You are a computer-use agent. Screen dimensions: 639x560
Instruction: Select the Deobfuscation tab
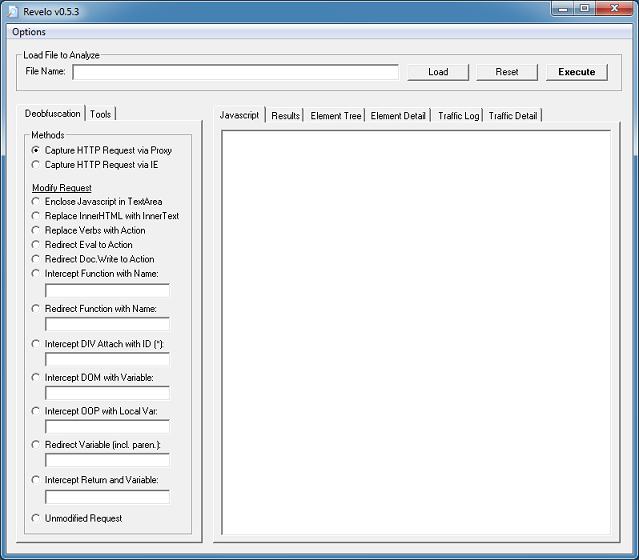[x=52, y=114]
